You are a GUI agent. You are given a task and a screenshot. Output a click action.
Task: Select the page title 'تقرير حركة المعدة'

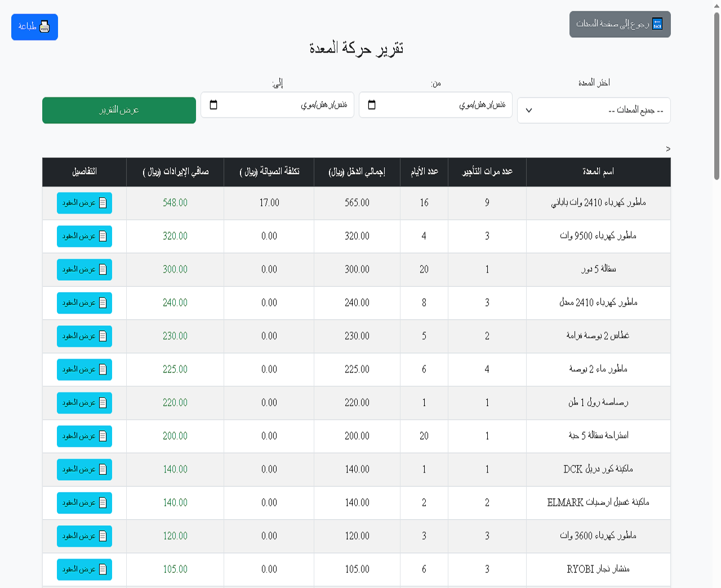[x=357, y=48]
